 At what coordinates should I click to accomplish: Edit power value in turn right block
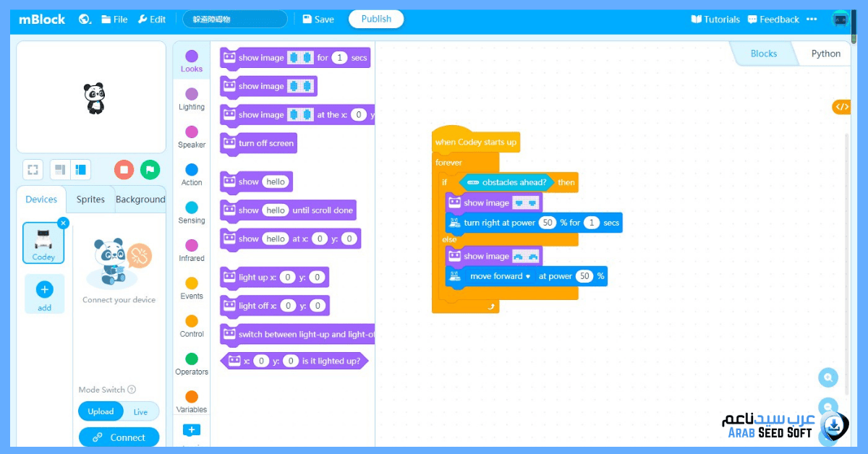[x=547, y=223]
